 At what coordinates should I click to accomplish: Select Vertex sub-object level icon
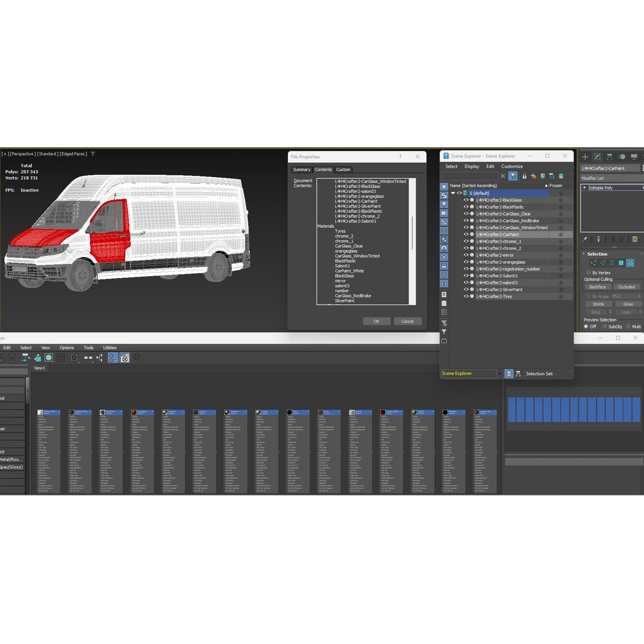[593, 263]
